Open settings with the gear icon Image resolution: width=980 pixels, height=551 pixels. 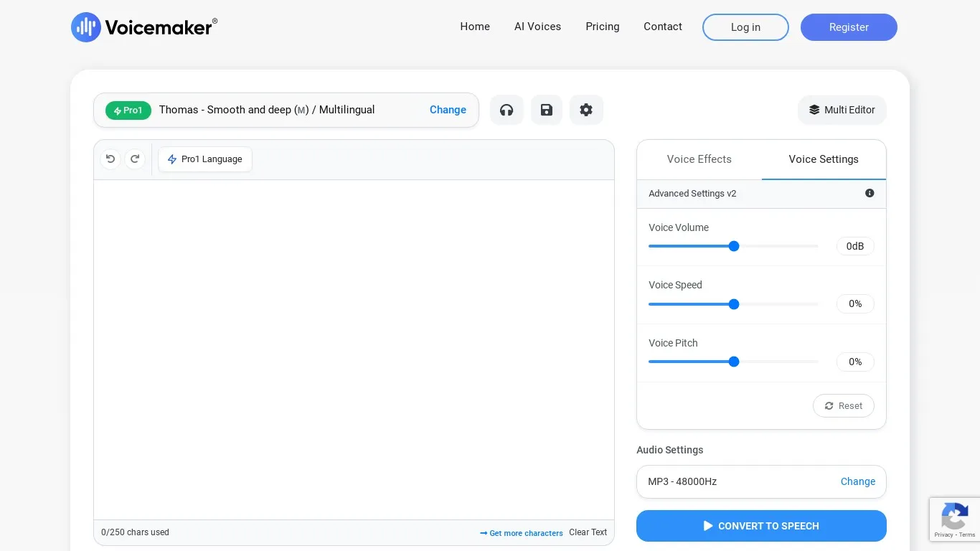(586, 110)
